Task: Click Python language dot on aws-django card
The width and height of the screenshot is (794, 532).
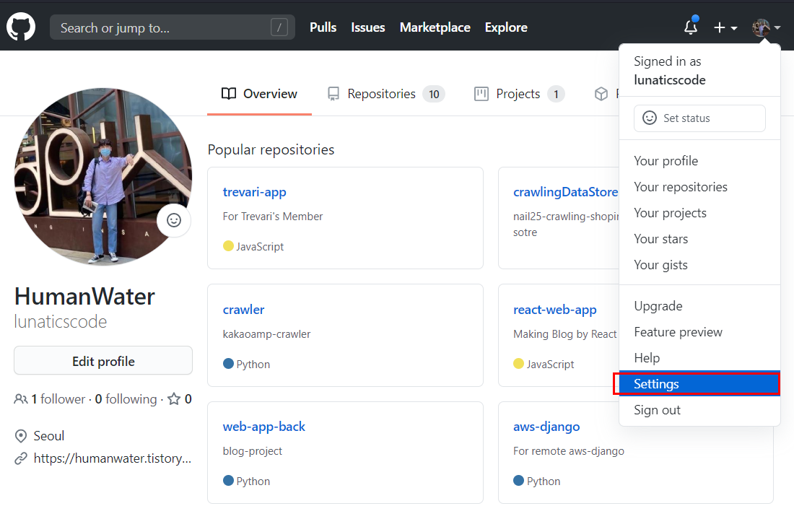Action: 518,480
